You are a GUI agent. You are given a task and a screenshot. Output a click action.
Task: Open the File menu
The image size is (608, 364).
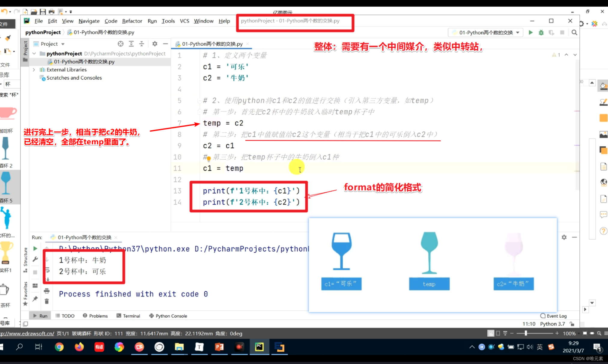click(x=38, y=21)
